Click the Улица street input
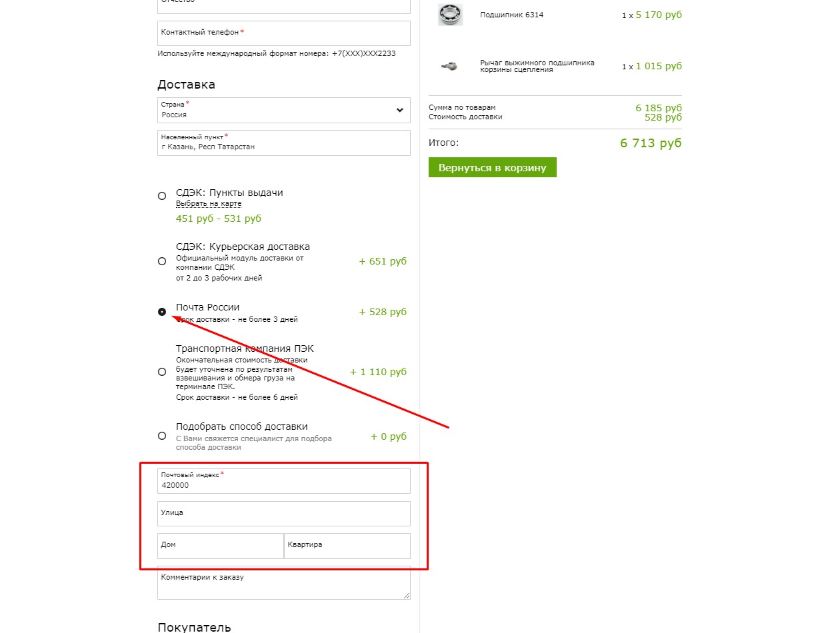 point(284,514)
